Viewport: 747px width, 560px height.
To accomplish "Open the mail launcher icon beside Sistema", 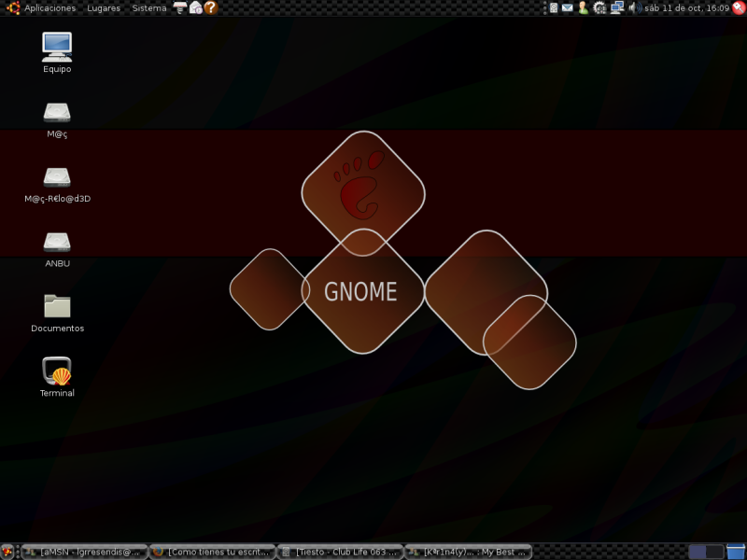I will pyautogui.click(x=196, y=7).
